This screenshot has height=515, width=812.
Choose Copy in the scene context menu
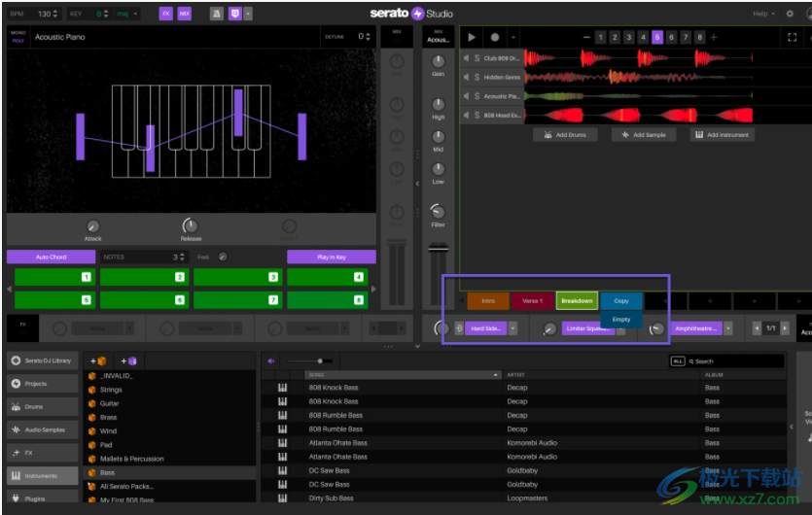(x=621, y=300)
